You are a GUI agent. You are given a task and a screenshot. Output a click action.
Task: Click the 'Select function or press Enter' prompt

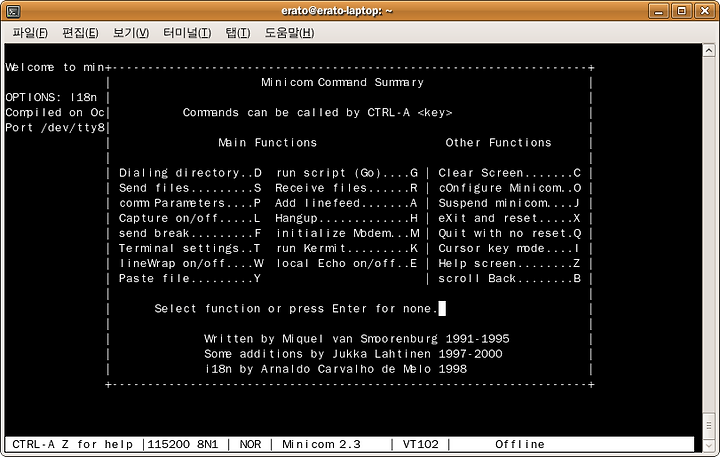click(296, 309)
